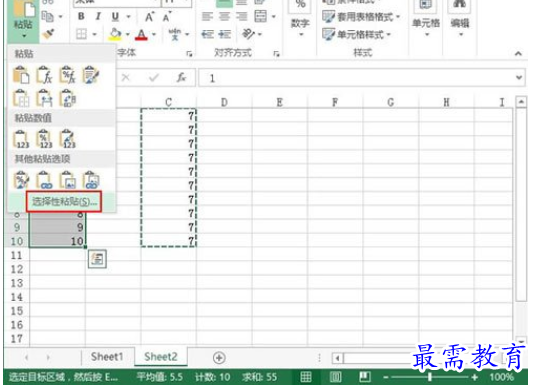Viewport: 534px width, 388px height.
Task: Zoom in with the plus button
Action: click(x=474, y=377)
